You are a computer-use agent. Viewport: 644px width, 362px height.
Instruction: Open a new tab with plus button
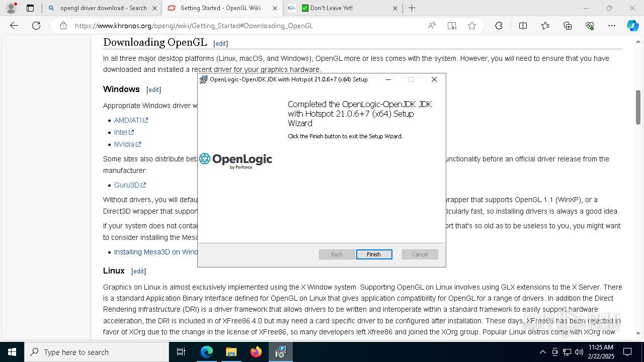(x=412, y=8)
